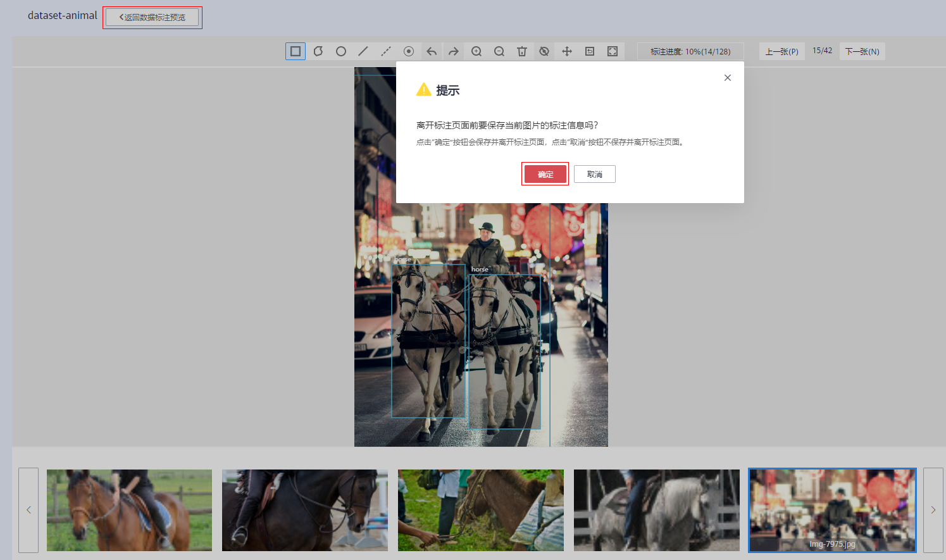Zoom in with the magnifier plus
Screen dimensions: 946x560
click(x=476, y=51)
